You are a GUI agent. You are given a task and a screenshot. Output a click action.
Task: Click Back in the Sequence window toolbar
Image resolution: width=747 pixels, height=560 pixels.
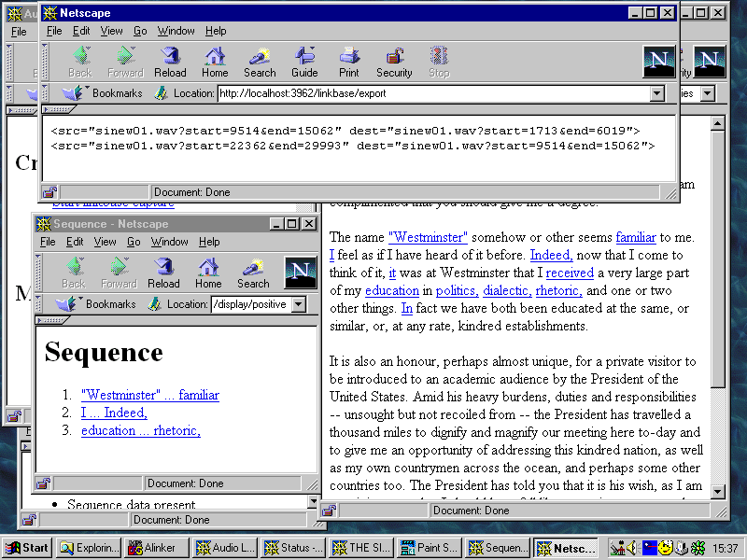[74, 273]
